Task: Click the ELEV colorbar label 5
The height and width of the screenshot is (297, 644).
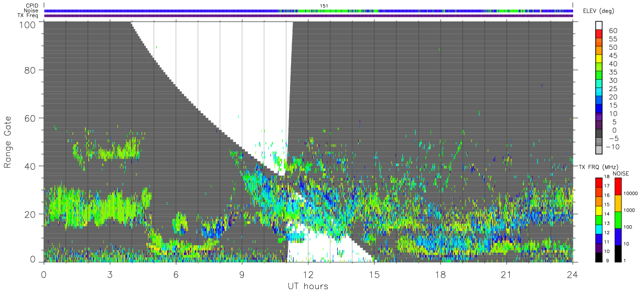Action: coord(615,122)
